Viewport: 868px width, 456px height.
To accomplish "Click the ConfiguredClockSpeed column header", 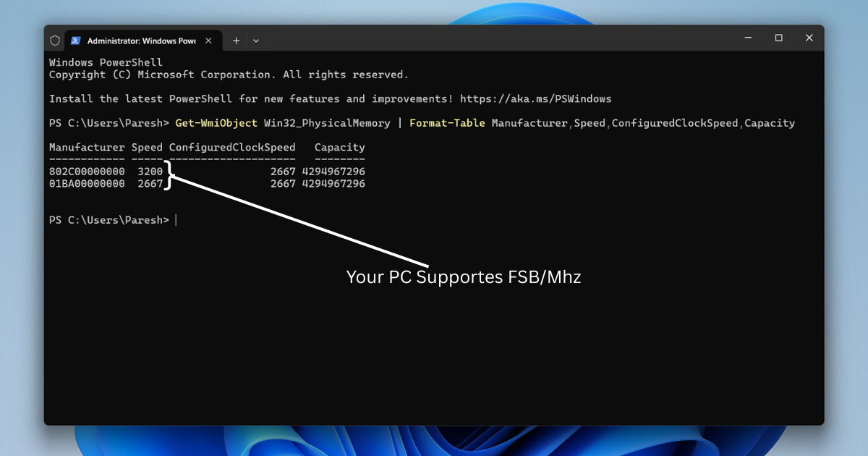I will [232, 148].
